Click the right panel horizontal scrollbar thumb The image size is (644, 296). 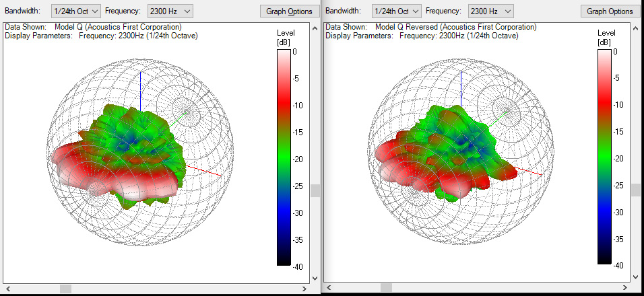point(386,289)
